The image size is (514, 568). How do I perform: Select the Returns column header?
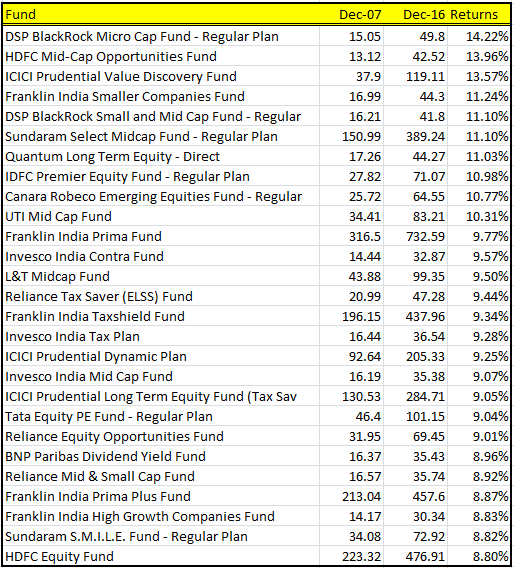(479, 14)
